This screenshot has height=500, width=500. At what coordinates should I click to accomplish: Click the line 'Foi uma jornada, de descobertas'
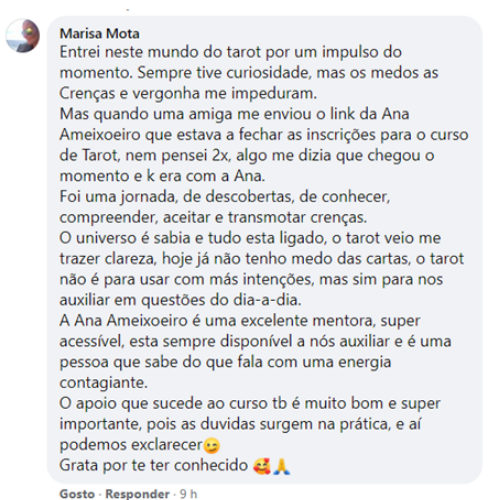pyautogui.click(x=225, y=197)
